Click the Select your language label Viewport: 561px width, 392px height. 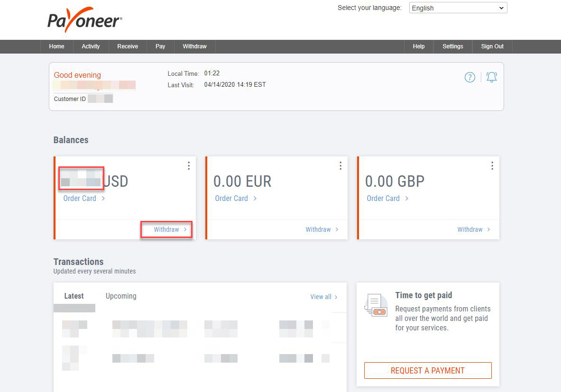[369, 8]
